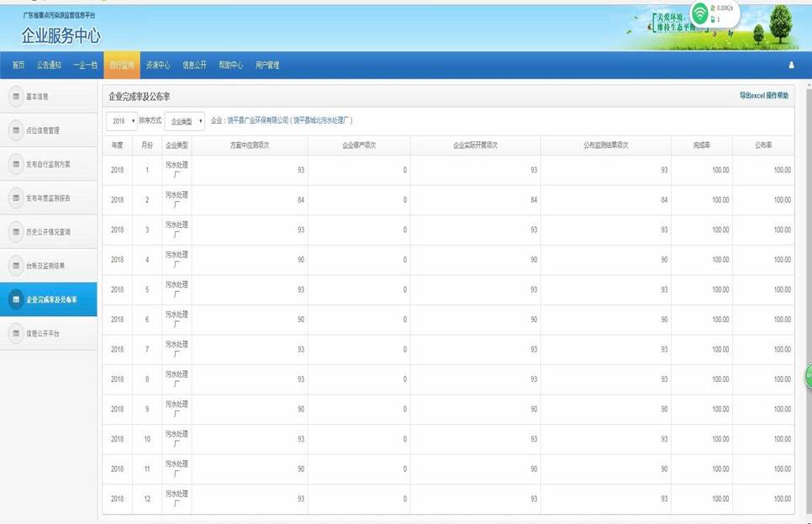This screenshot has height=524, width=812.
Task: Expand the 企业类型 sort dropdown
Action: [185, 121]
